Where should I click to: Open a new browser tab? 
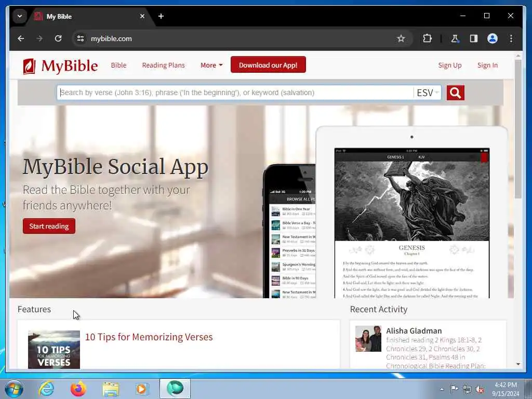click(161, 16)
